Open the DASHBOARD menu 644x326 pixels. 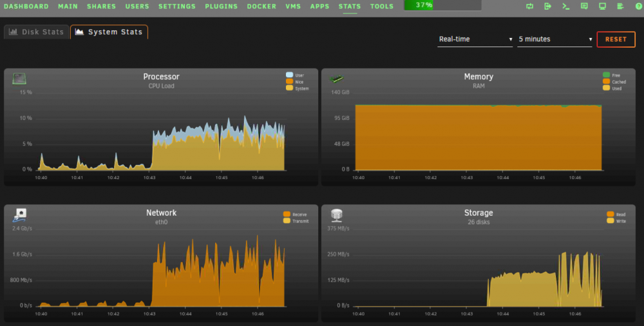[x=26, y=6]
